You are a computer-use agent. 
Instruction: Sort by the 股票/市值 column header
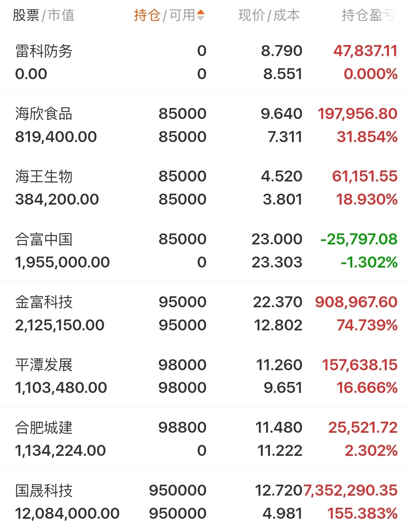click(44, 15)
